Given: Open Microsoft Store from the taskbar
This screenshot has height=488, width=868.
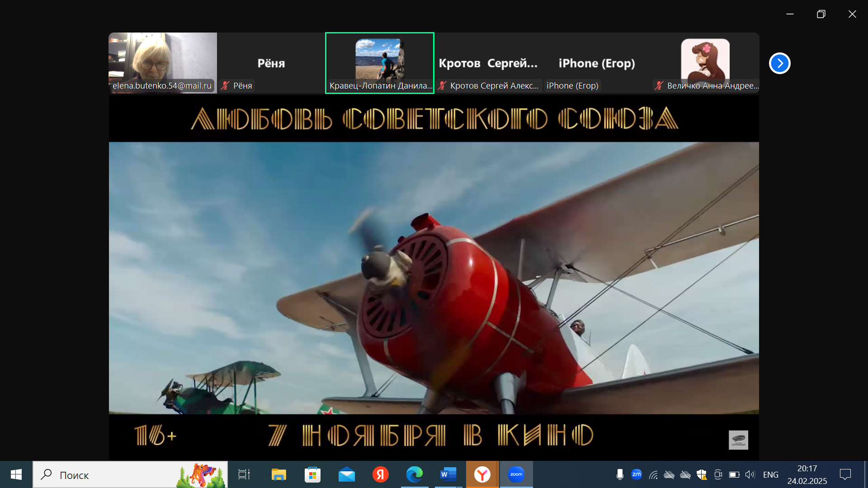Looking at the screenshot, I should 312,474.
